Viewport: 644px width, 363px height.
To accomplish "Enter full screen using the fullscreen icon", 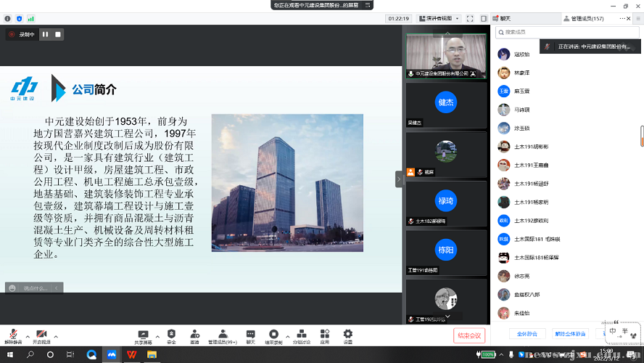I will point(470,18).
